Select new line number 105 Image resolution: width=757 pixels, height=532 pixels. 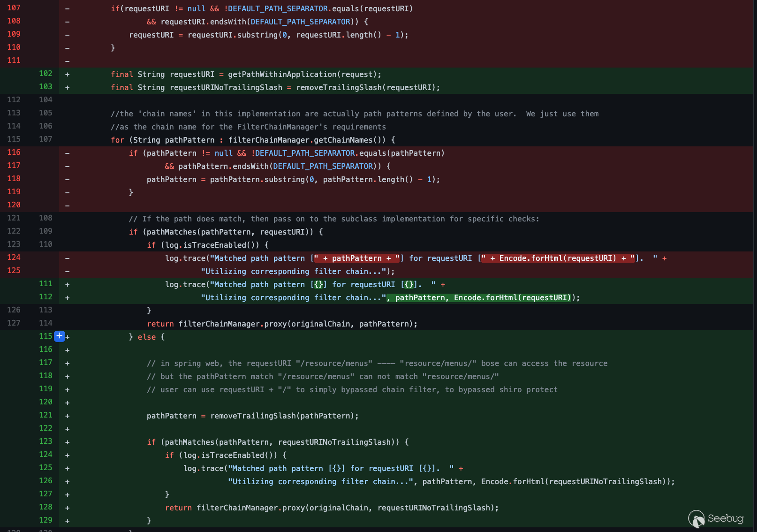point(45,113)
